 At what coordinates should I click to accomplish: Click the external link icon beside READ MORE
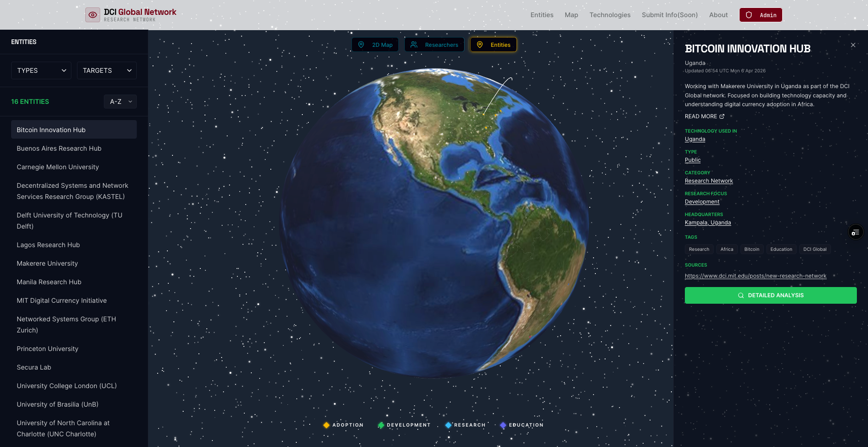click(722, 116)
